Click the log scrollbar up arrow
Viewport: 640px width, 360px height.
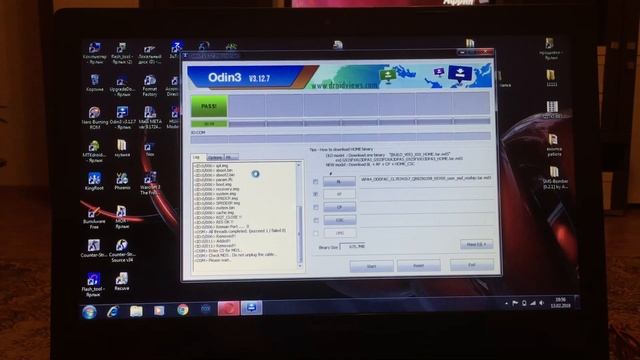299,165
